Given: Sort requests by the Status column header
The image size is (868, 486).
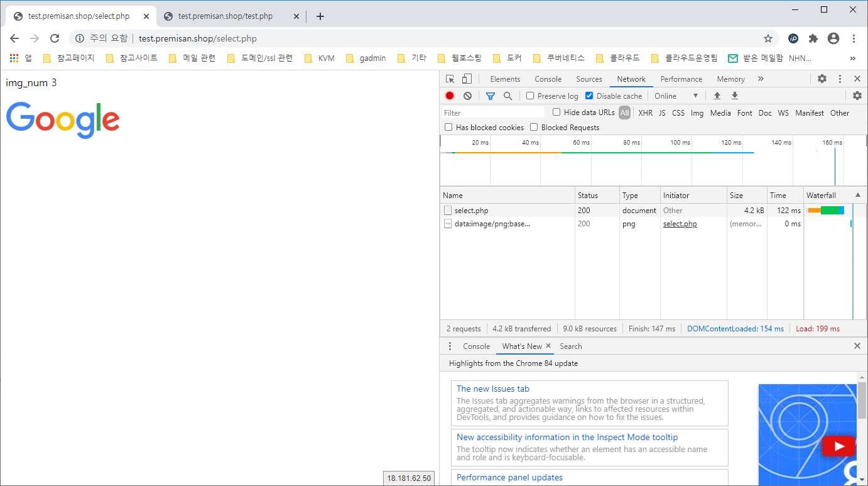Looking at the screenshot, I should [597, 195].
